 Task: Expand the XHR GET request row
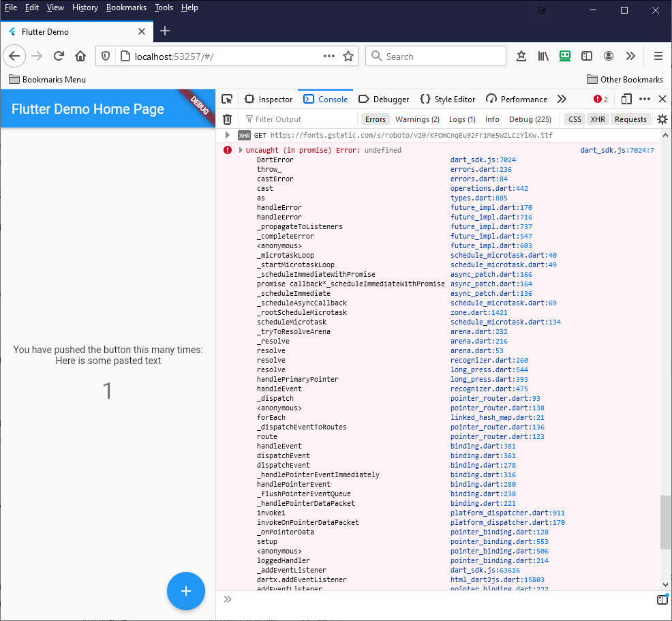coord(228,136)
